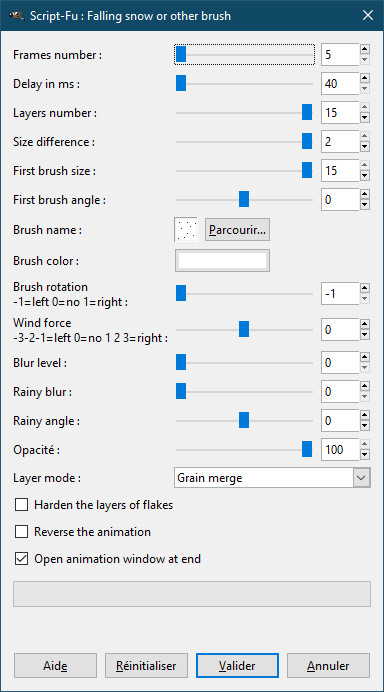384x692 pixels.
Task: Click the Frames number slider
Action: [x=245, y=55]
